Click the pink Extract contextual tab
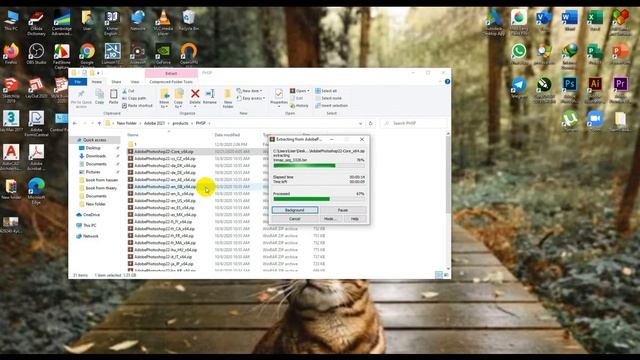Viewport: 640px width, 360px height. (171, 73)
